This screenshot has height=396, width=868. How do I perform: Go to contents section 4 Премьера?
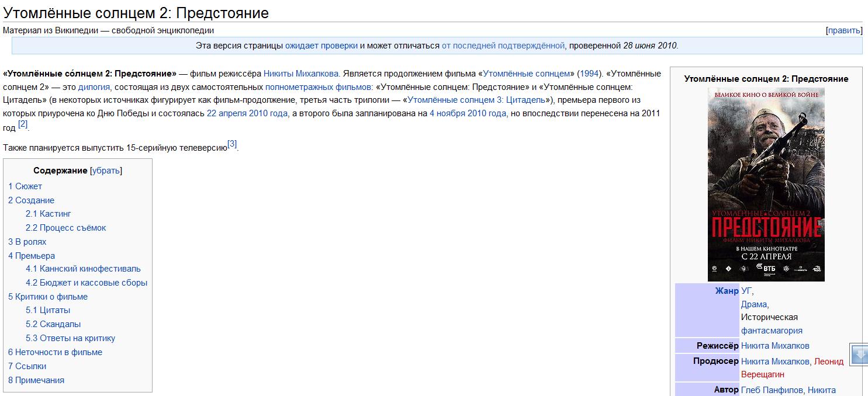tap(32, 256)
